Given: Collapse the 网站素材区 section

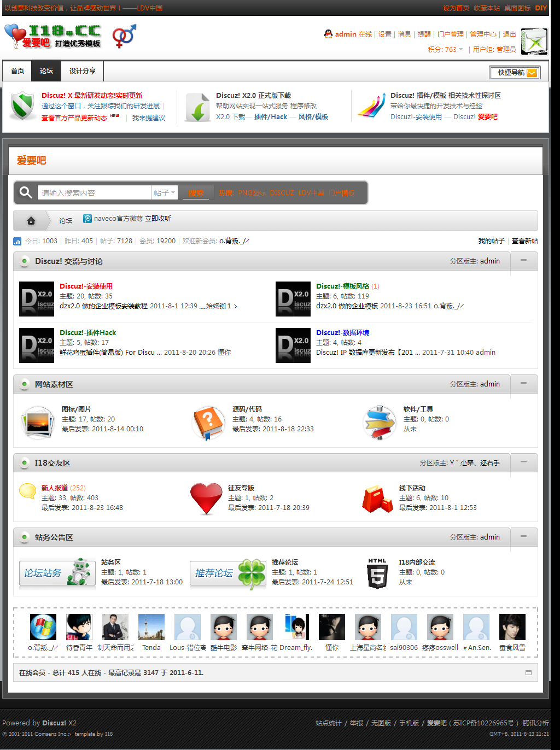Looking at the screenshot, I should (x=523, y=384).
